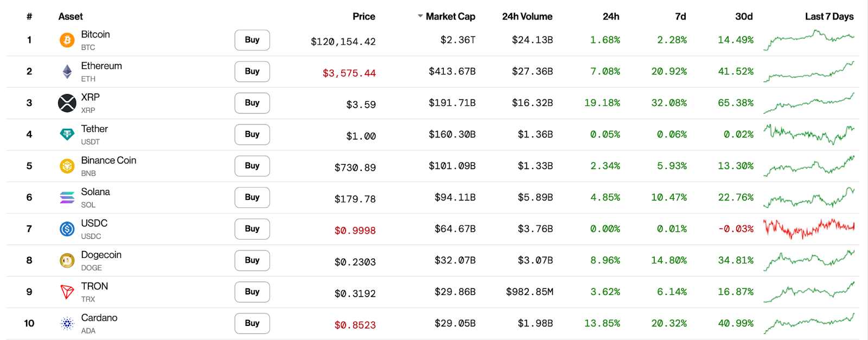Click the Tether green logo icon
868x340 pixels.
tap(67, 134)
